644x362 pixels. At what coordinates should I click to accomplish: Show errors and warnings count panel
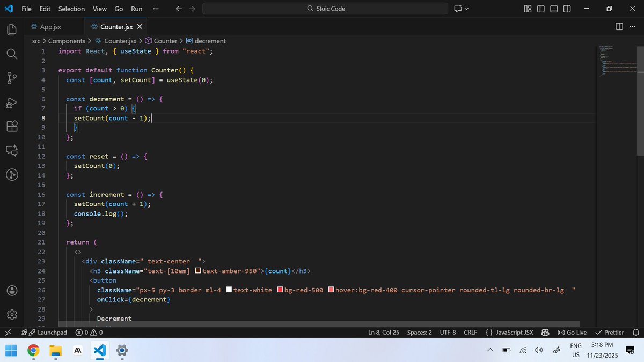click(x=89, y=333)
